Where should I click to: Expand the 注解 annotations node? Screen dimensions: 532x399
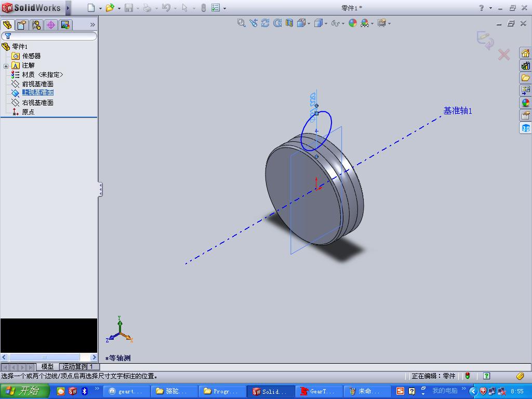(x=6, y=66)
